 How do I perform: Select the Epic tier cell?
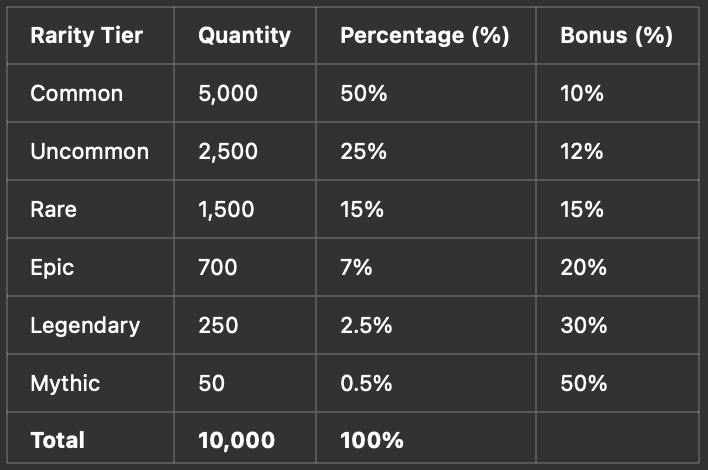[x=52, y=267]
